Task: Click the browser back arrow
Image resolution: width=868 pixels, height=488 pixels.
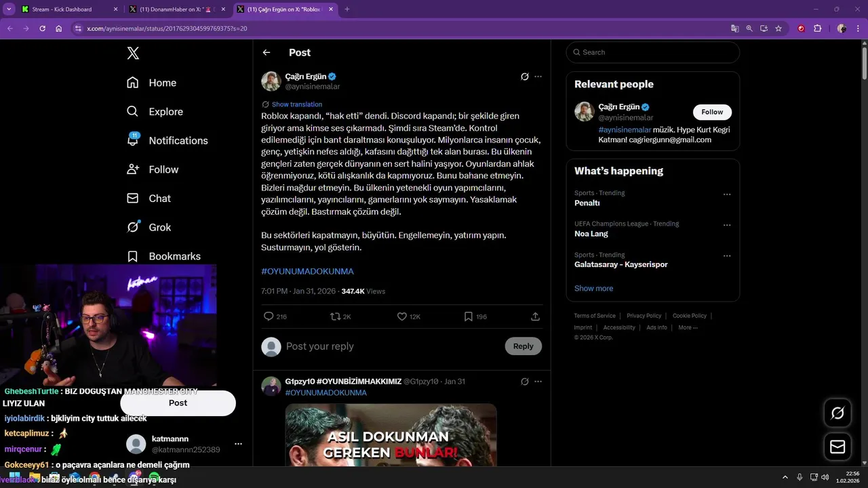Action: 10,28
